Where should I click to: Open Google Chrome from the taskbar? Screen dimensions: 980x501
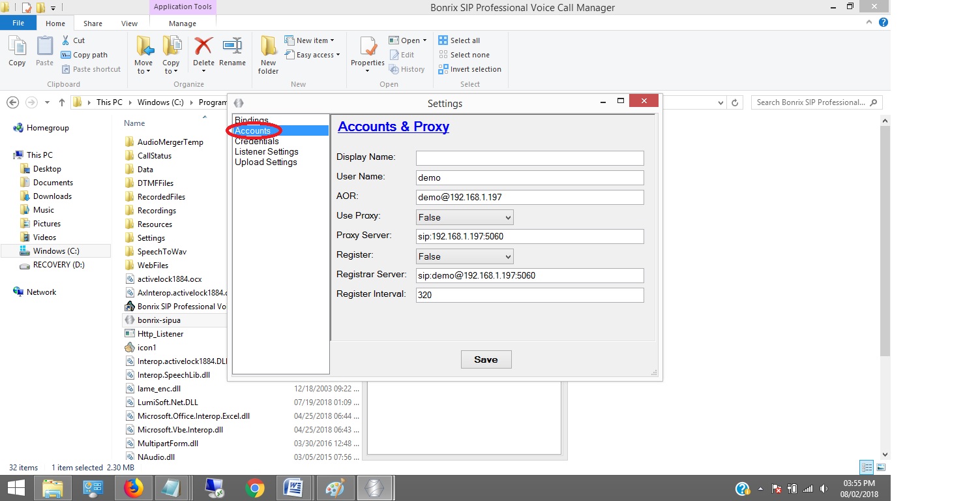(x=254, y=488)
